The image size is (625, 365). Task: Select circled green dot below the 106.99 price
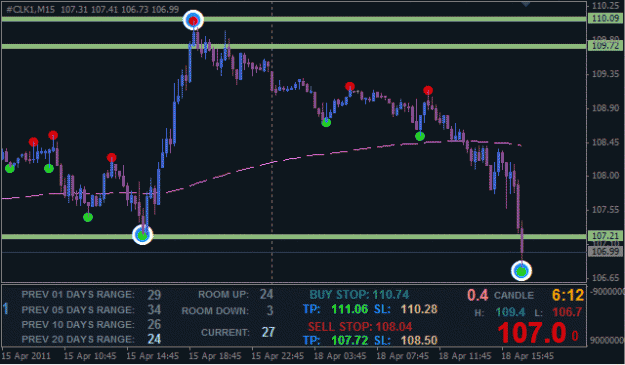coord(521,271)
